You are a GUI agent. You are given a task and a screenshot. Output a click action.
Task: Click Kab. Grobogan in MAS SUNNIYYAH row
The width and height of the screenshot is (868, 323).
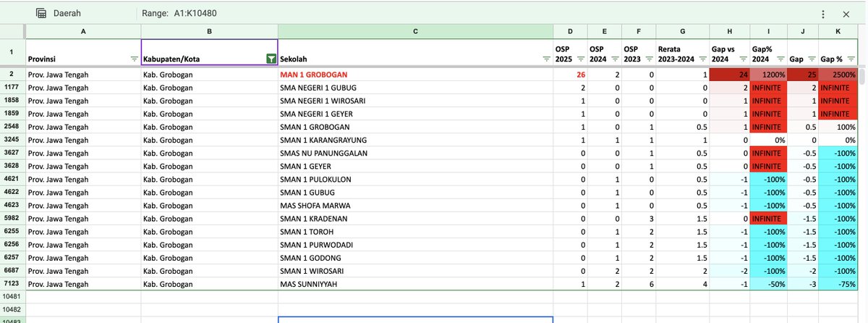(x=209, y=283)
